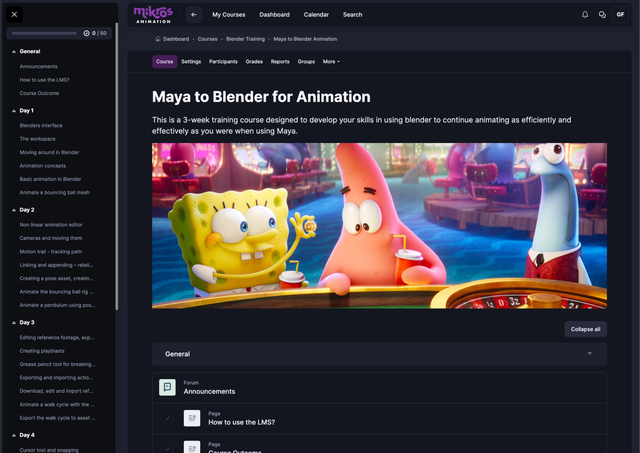Open The workspace in the sidebar
Viewport: 640px width, 453px height.
(37, 139)
